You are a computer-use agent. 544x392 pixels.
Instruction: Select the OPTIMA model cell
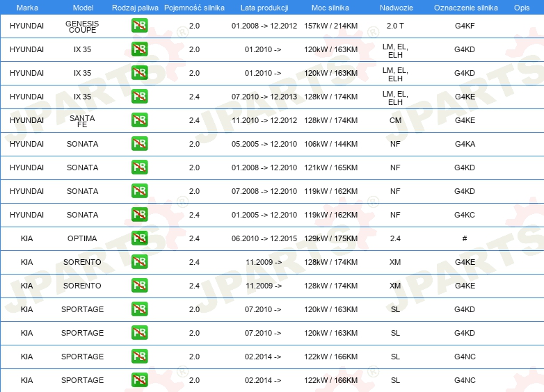[82, 238]
